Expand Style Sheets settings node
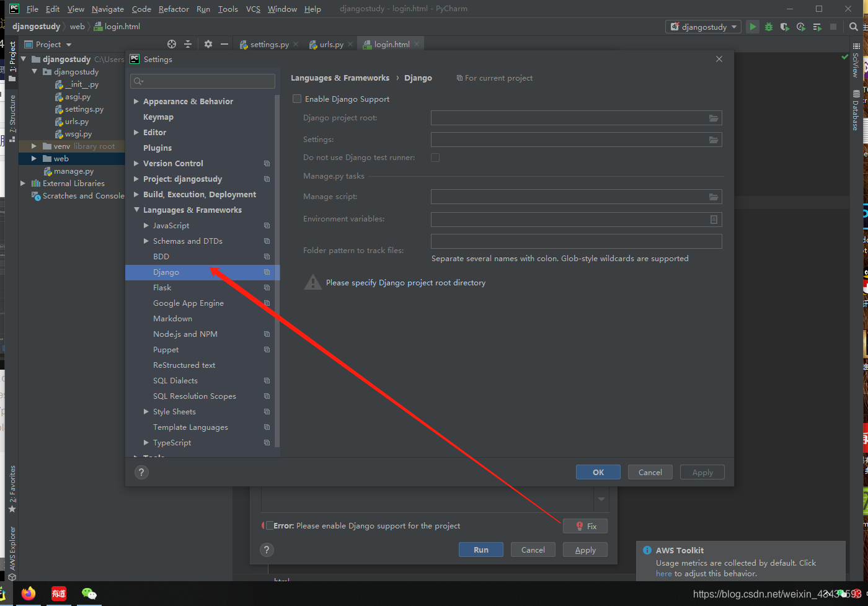 (x=146, y=411)
